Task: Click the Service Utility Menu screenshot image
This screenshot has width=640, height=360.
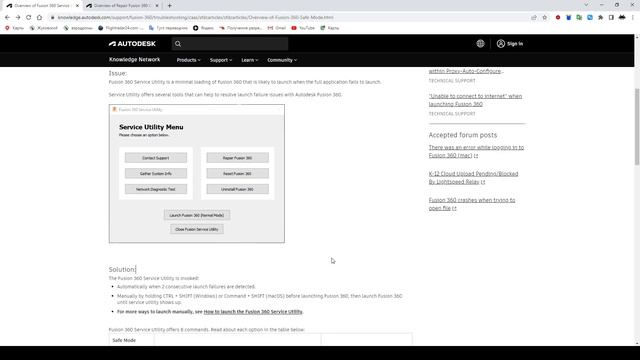Action: tap(197, 173)
